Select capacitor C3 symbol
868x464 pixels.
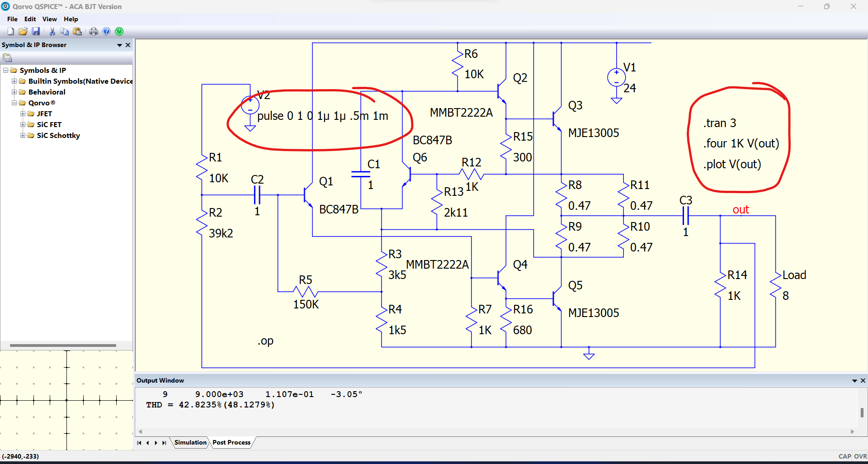tap(685, 216)
